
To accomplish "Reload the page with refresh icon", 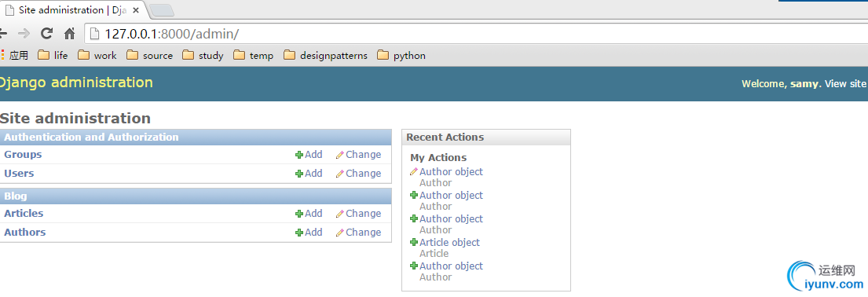I will pyautogui.click(x=47, y=33).
